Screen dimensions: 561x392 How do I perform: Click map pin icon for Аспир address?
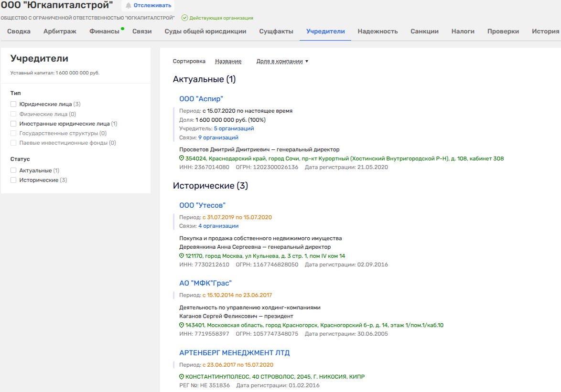tap(182, 159)
